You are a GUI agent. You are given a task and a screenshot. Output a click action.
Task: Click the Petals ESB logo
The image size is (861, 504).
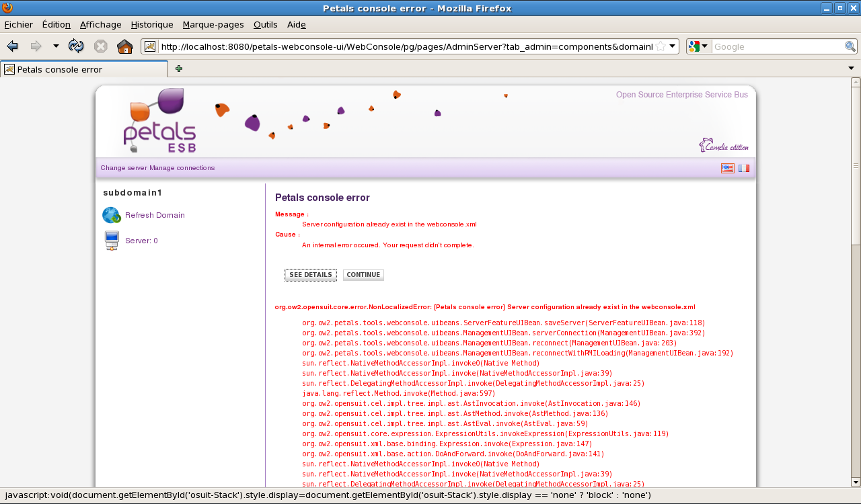[x=159, y=121]
